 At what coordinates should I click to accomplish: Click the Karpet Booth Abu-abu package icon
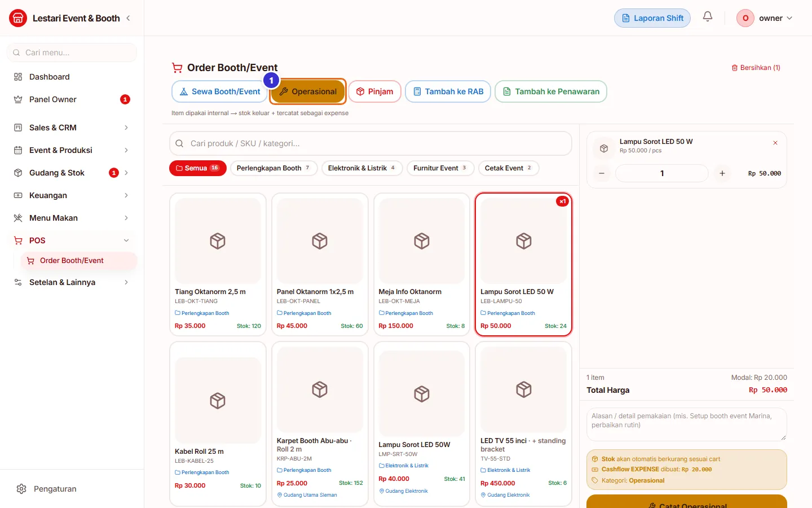[x=320, y=389]
